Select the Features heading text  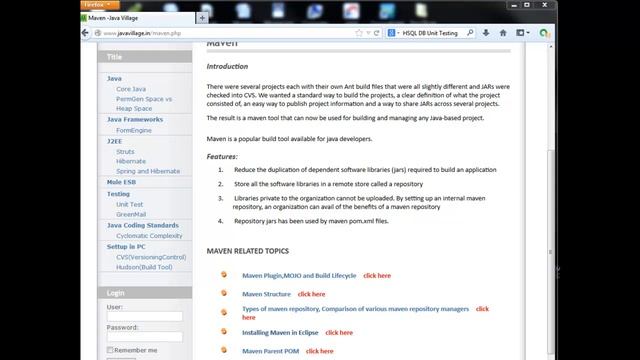click(x=222, y=157)
